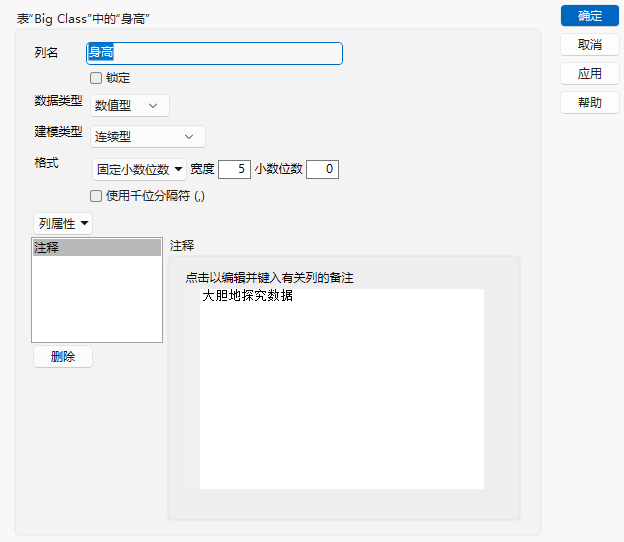This screenshot has width=624, height=542.
Task: Select 注释 in the property list
Action: pyautogui.click(x=97, y=248)
